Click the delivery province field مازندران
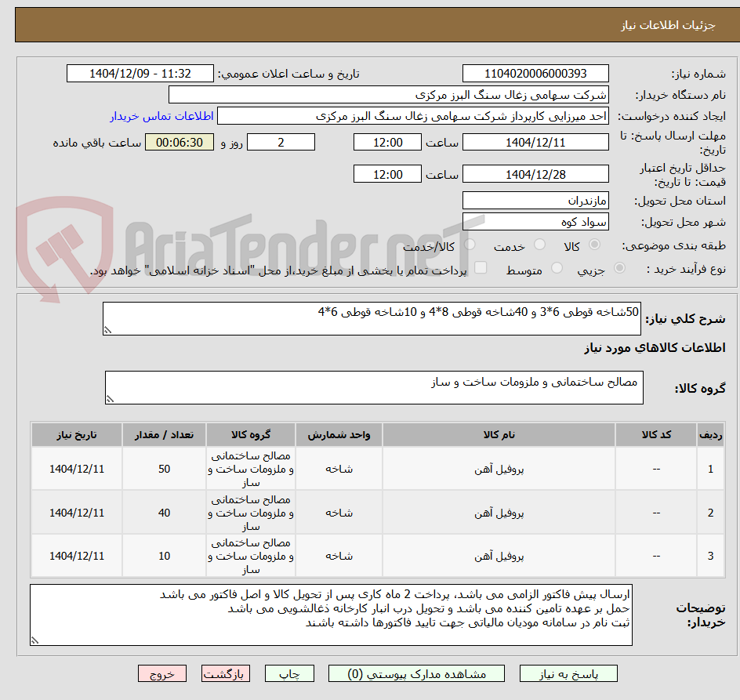The width and height of the screenshot is (740, 700). [x=535, y=201]
